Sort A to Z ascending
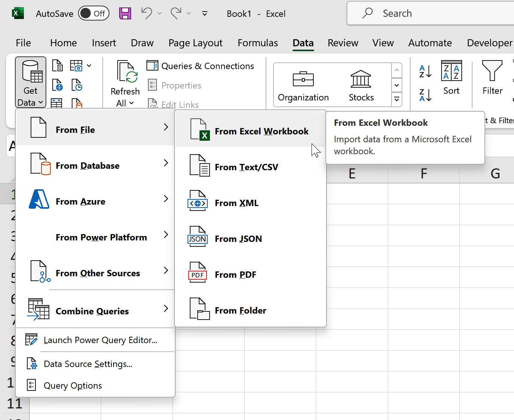Image resolution: width=514 pixels, height=420 pixels. point(425,71)
